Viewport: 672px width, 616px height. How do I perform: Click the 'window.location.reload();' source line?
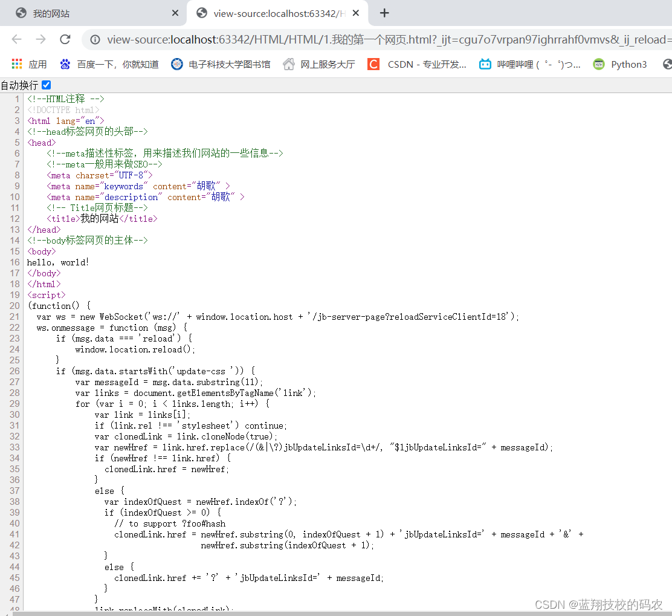pos(135,349)
